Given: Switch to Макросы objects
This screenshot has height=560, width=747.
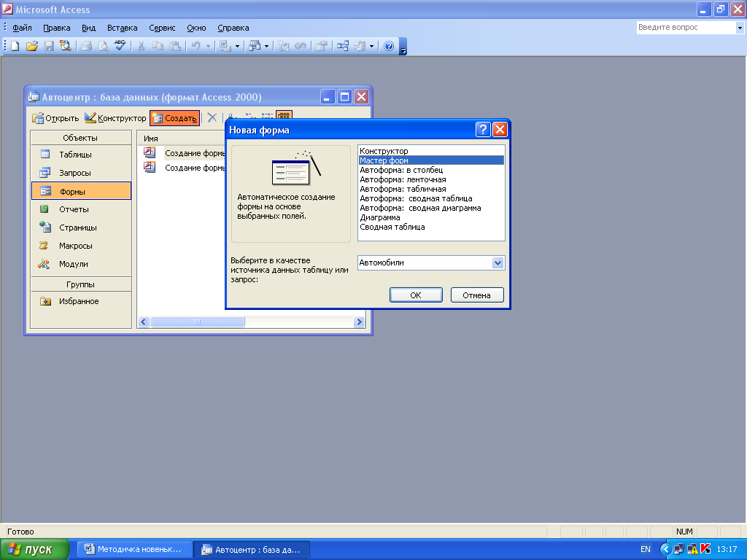Looking at the screenshot, I should pyautogui.click(x=81, y=246).
